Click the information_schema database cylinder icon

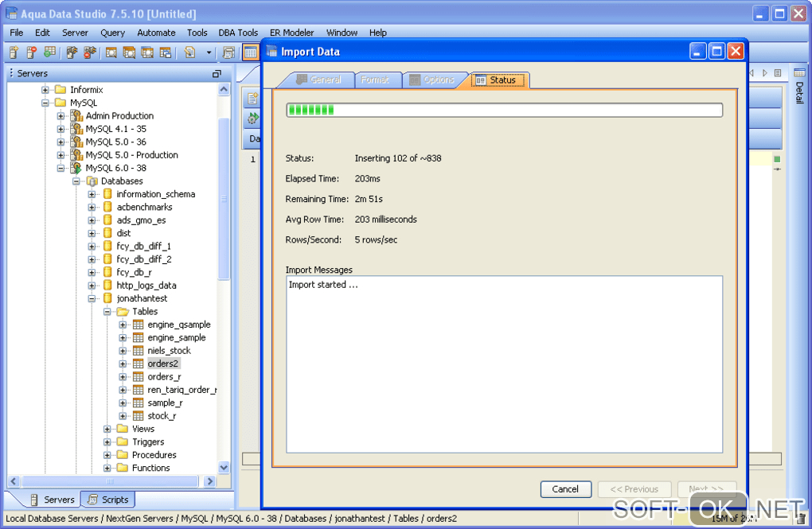click(x=107, y=193)
